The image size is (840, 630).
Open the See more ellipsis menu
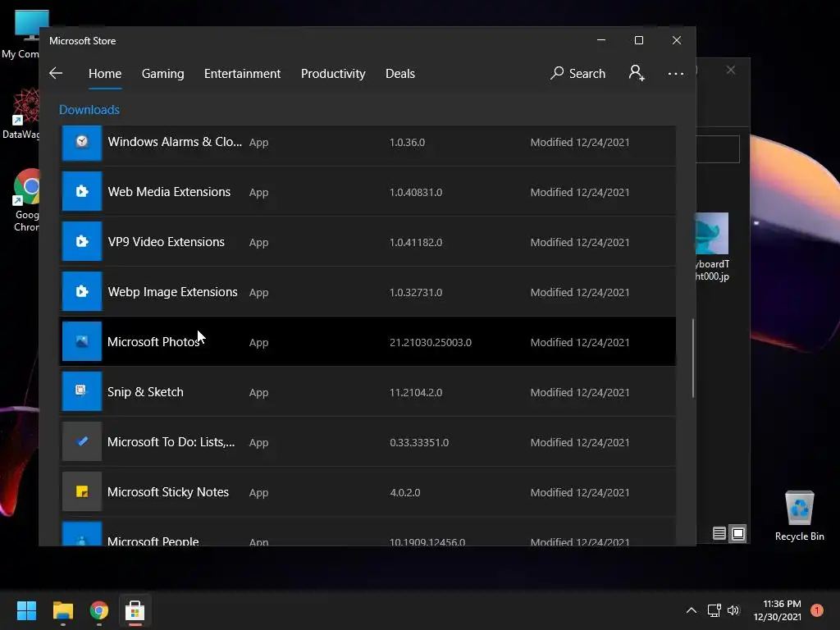pos(676,73)
